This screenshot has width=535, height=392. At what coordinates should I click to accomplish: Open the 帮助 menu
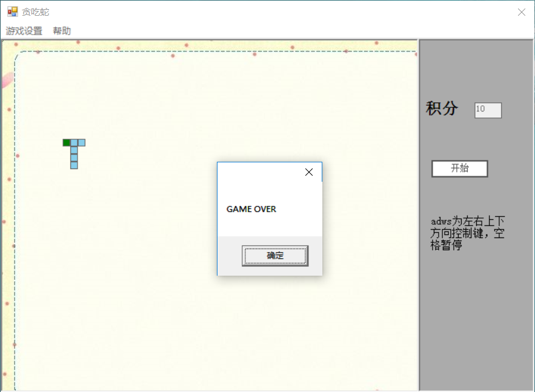click(x=62, y=31)
